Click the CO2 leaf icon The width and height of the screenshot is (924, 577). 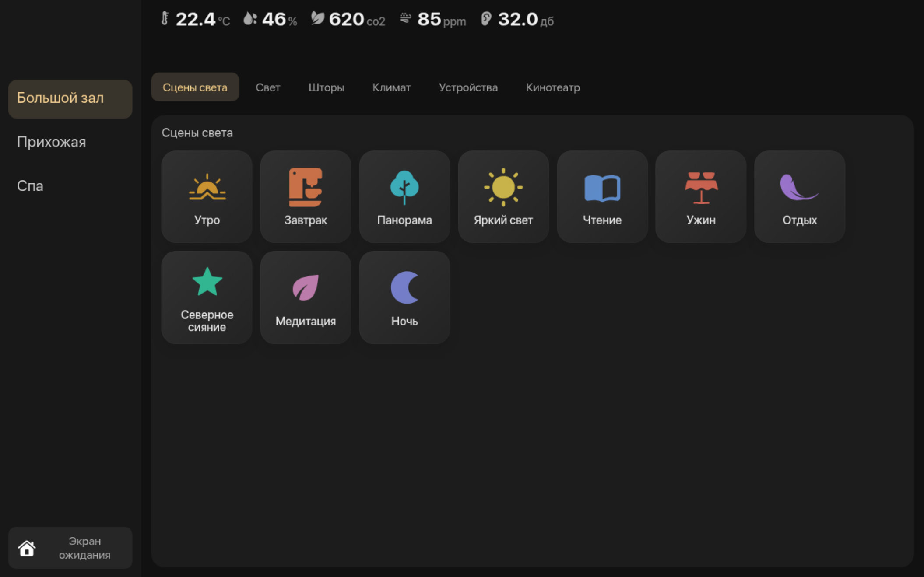318,18
